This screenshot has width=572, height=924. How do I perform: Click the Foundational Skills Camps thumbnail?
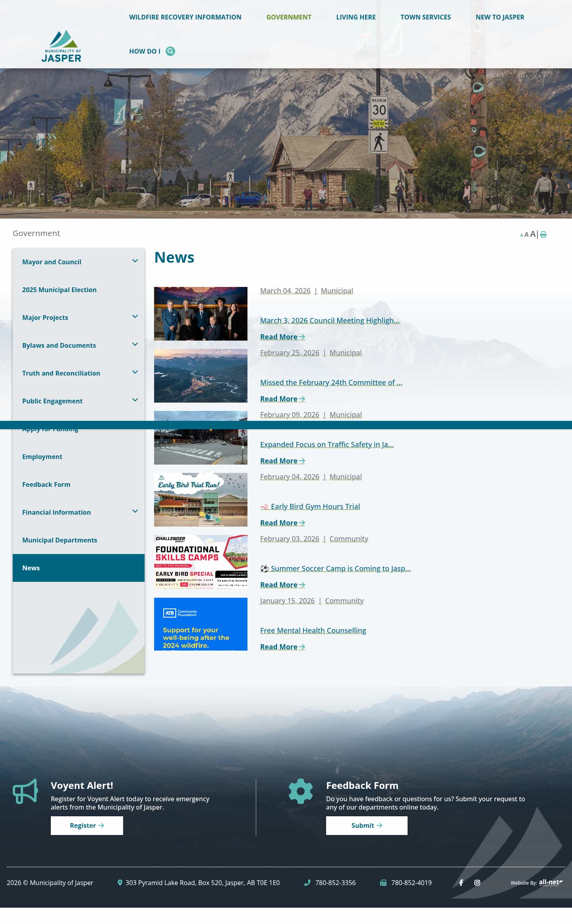[x=201, y=562]
